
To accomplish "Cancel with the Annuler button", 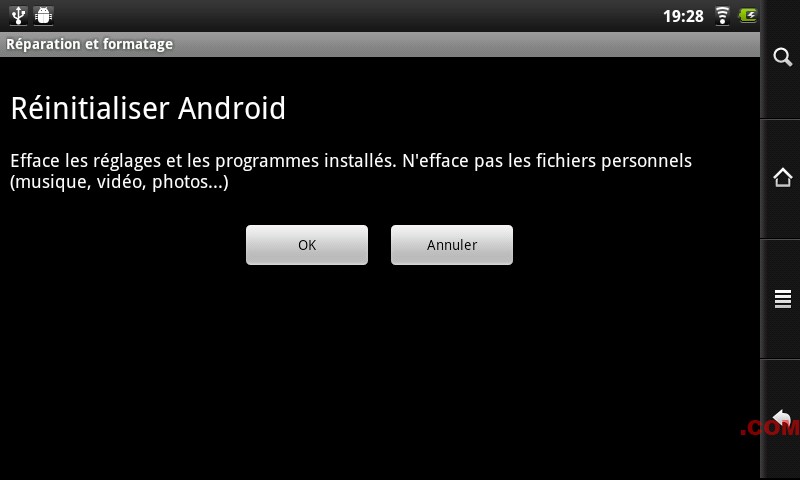I will click(452, 245).
